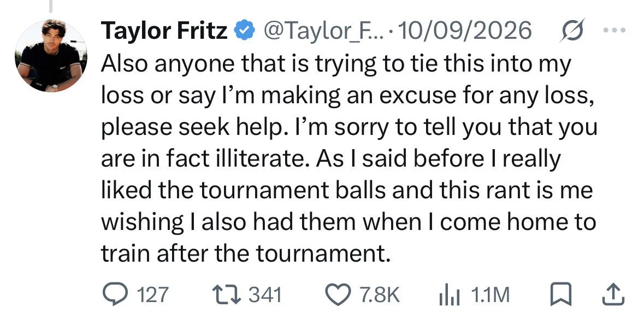Click the Grok slashed-circle icon
This screenshot has height=325, width=644.
point(572,30)
